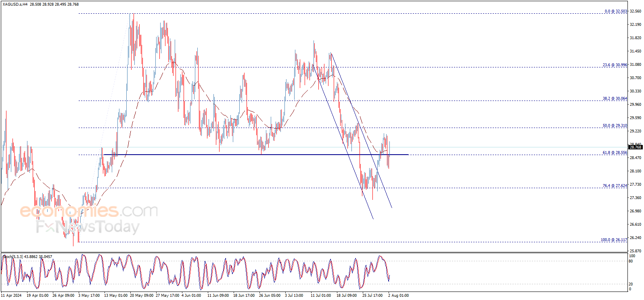Viewport: 644px width, 300px height.
Task: Select the 76.4 @ 27.624 Fibonacci label
Action: [x=615, y=186]
